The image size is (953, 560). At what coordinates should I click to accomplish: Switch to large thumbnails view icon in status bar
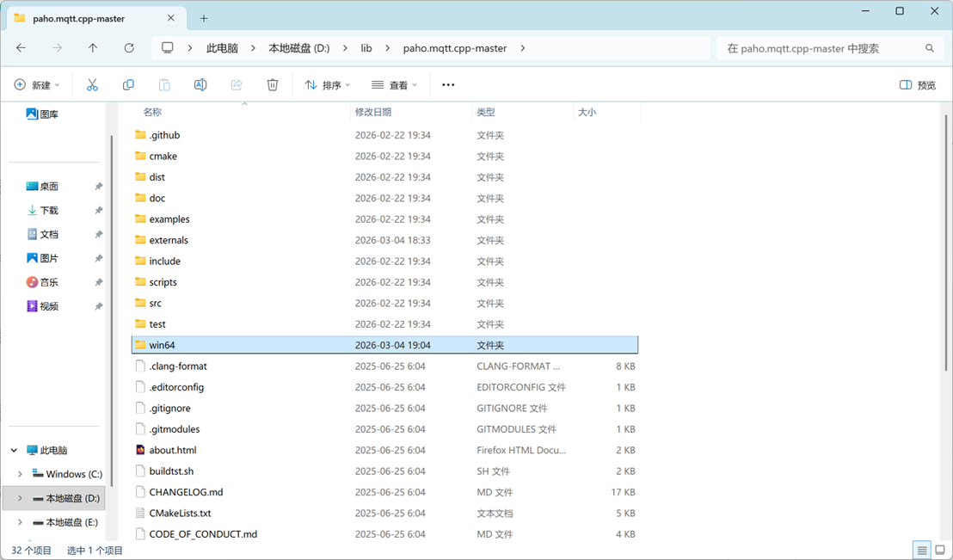[x=940, y=551]
